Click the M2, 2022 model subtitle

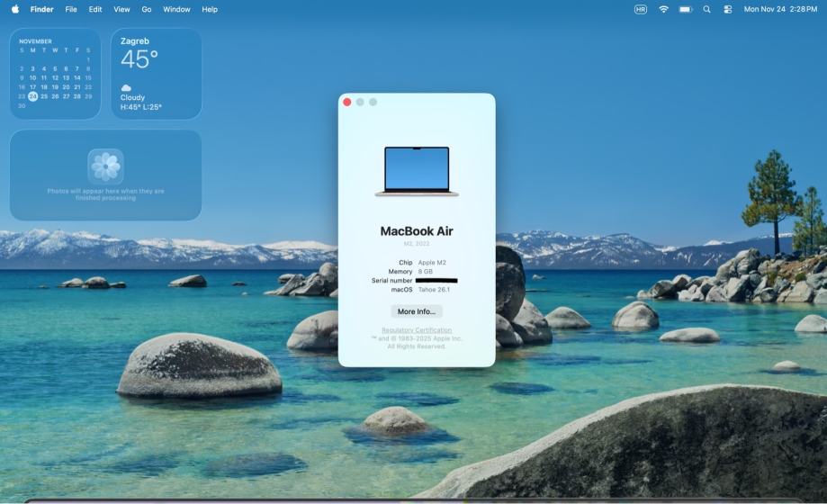(417, 244)
